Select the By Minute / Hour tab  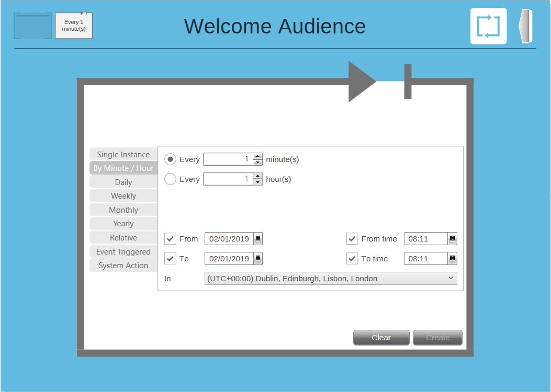[123, 168]
